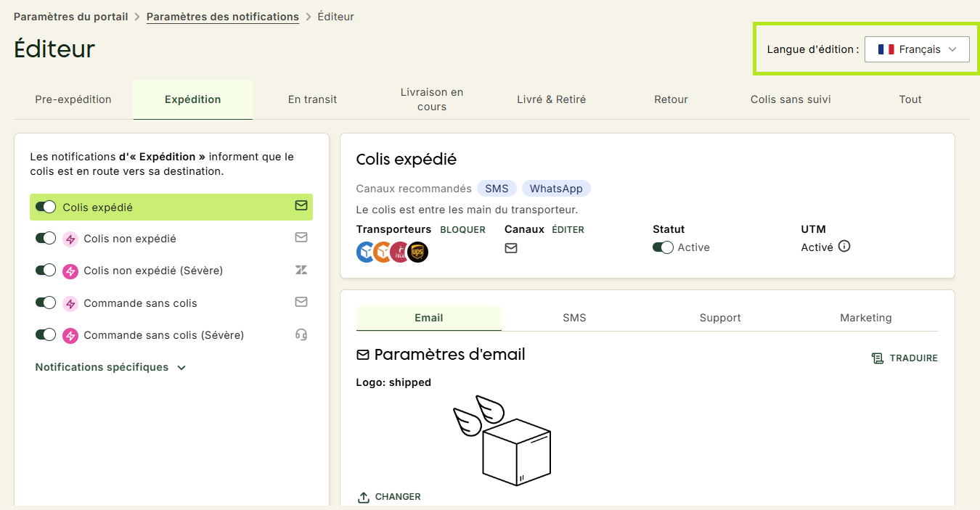Click the email channel icon under Canaux
This screenshot has width=980, height=510.
tap(511, 248)
